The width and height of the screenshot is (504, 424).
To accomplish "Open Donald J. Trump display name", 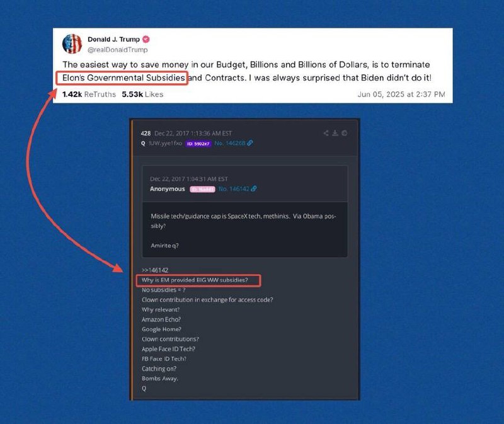I will coord(114,39).
